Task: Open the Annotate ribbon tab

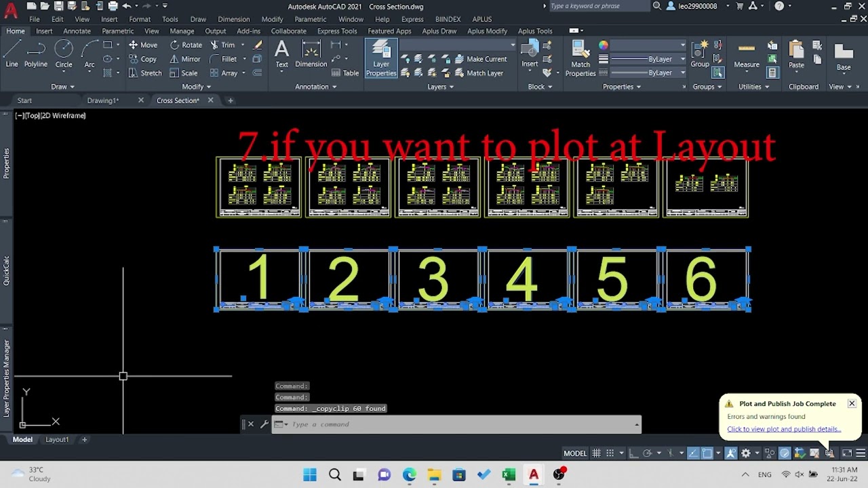Action: (77, 31)
